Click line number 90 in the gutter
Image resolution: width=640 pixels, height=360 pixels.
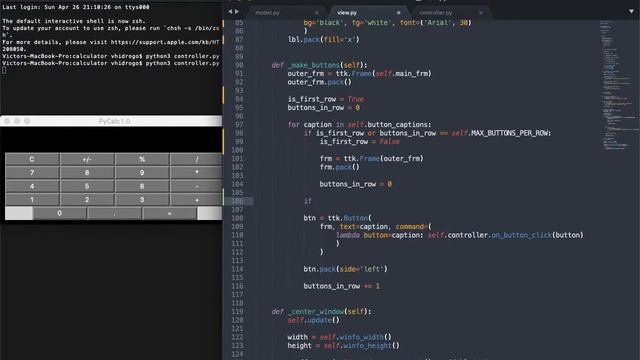click(239, 65)
